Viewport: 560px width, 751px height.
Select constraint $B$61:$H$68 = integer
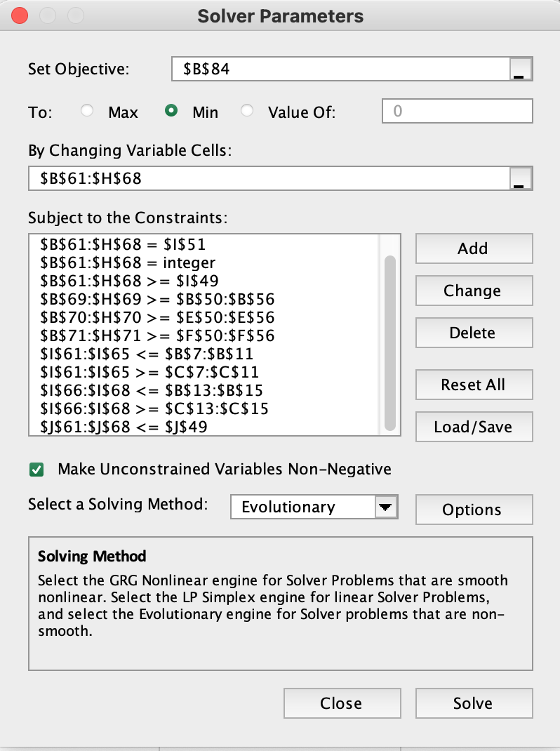pos(128,262)
